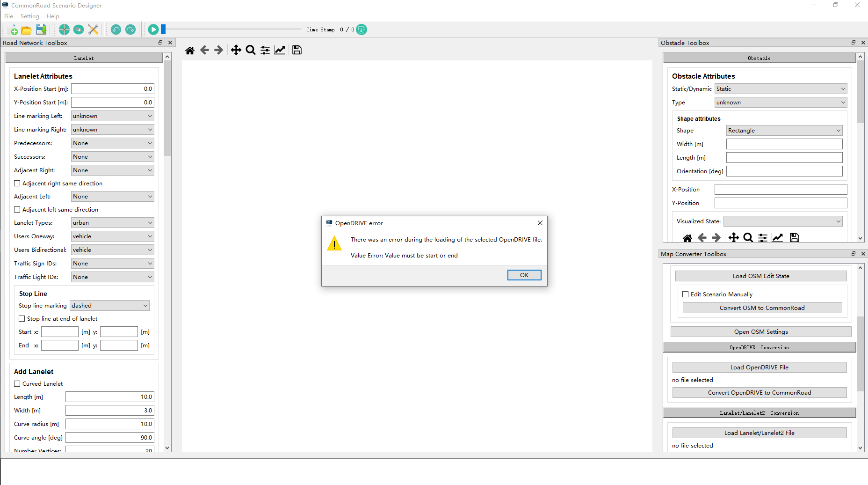The image size is (868, 485).
Task: Open the Lanelet Types dropdown
Action: 112,223
